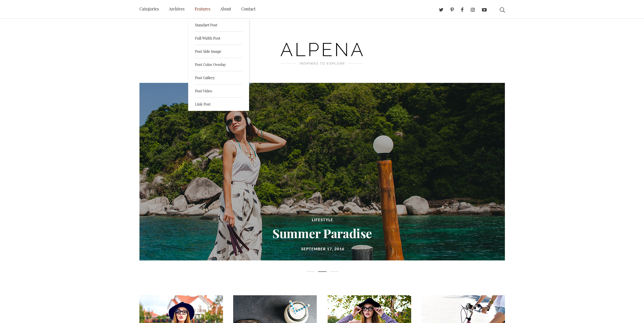Click the search magnifier icon
Image resolution: width=644 pixels, height=323 pixels.
[502, 10]
